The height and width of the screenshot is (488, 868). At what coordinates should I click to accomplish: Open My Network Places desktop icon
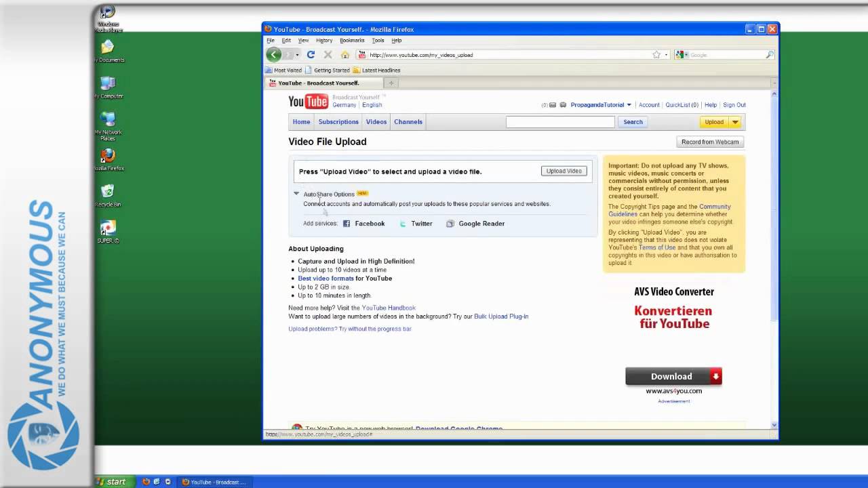(108, 126)
